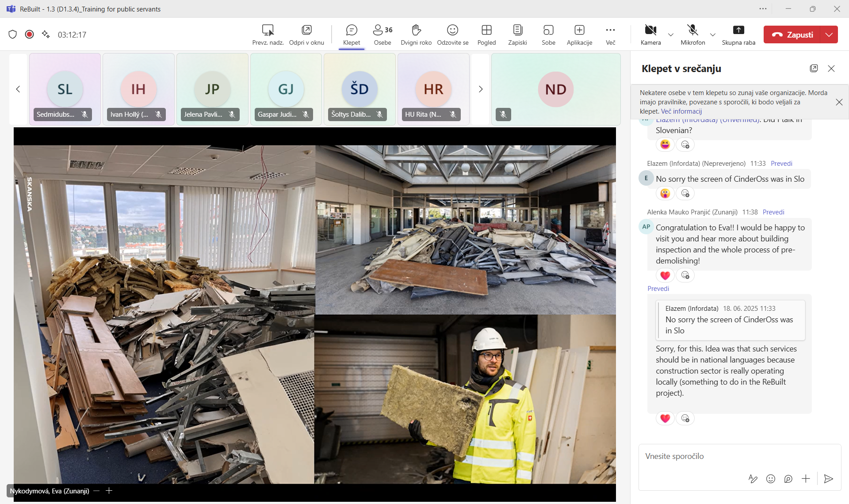Click the red recording indicator
This screenshot has width=849, height=504.
(x=29, y=34)
